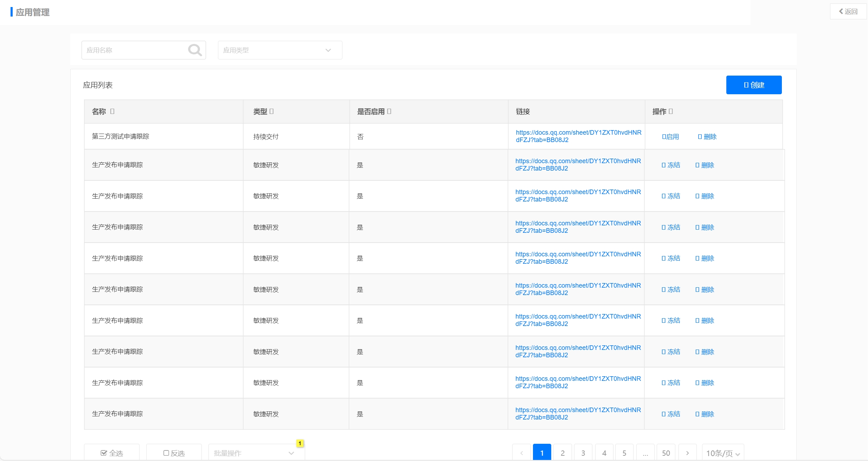Sort by 类型 column icon
Screen dimensions: 868x461
click(271, 111)
